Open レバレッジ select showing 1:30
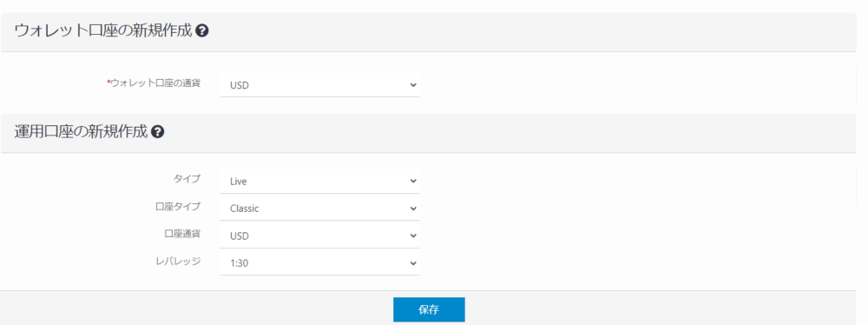868x325 pixels. 319,263
